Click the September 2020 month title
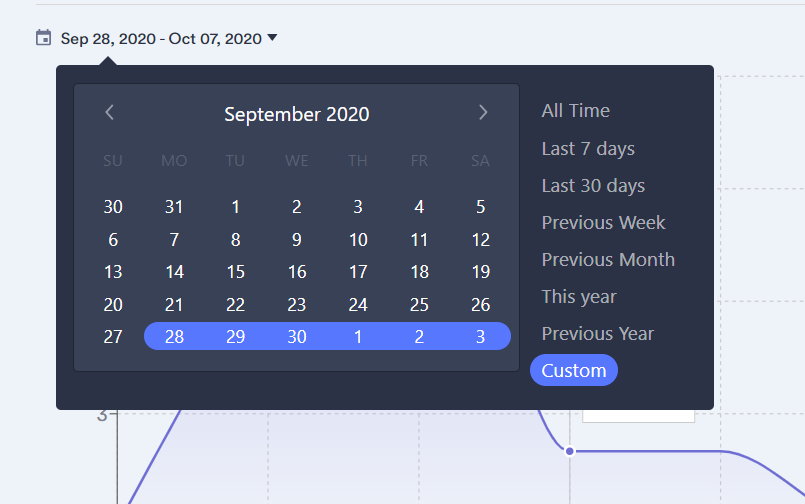This screenshot has height=504, width=805. [x=297, y=114]
